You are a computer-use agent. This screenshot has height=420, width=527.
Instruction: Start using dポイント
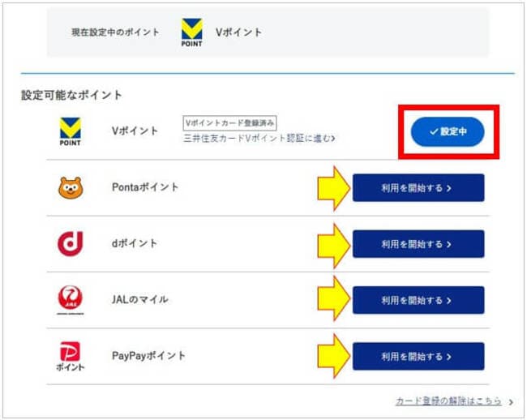[x=418, y=244]
